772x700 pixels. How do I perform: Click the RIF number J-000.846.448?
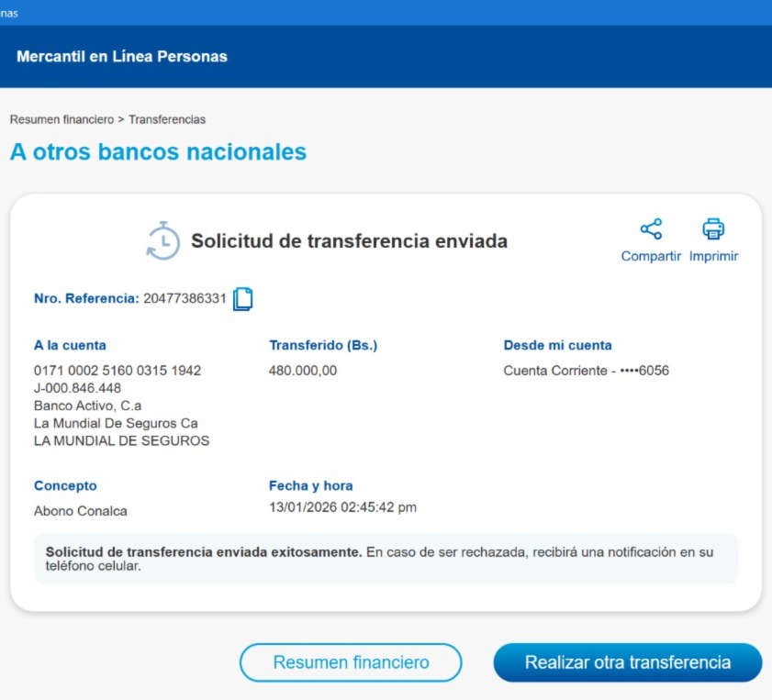pos(77,388)
